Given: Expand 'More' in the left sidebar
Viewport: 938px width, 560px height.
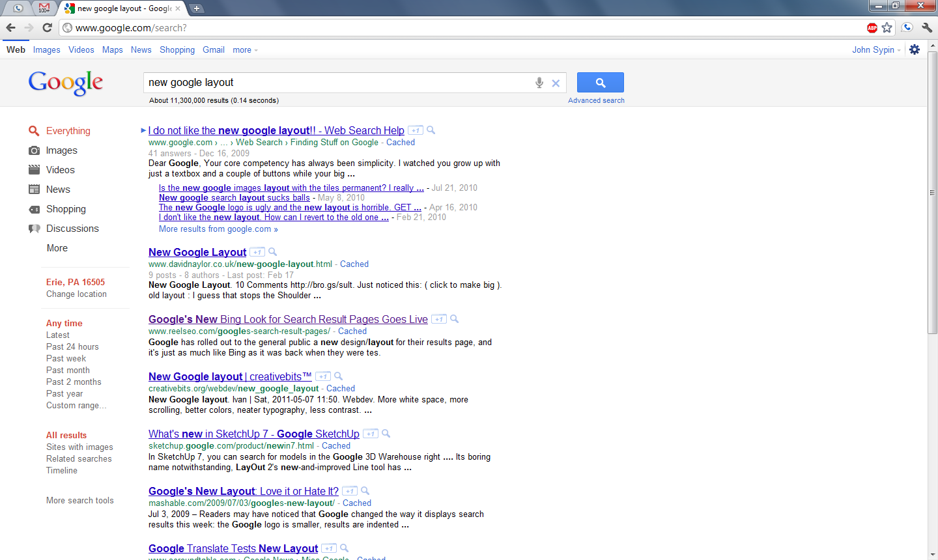Looking at the screenshot, I should (57, 248).
